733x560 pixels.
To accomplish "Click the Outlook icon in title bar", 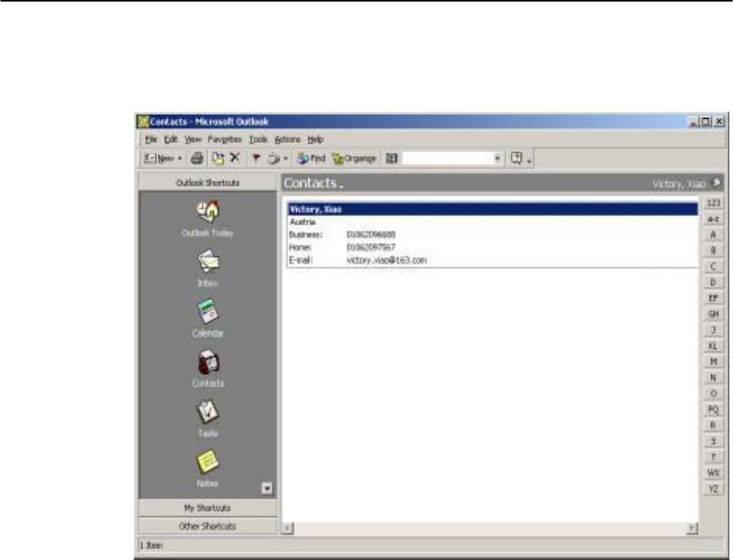I will (x=143, y=122).
